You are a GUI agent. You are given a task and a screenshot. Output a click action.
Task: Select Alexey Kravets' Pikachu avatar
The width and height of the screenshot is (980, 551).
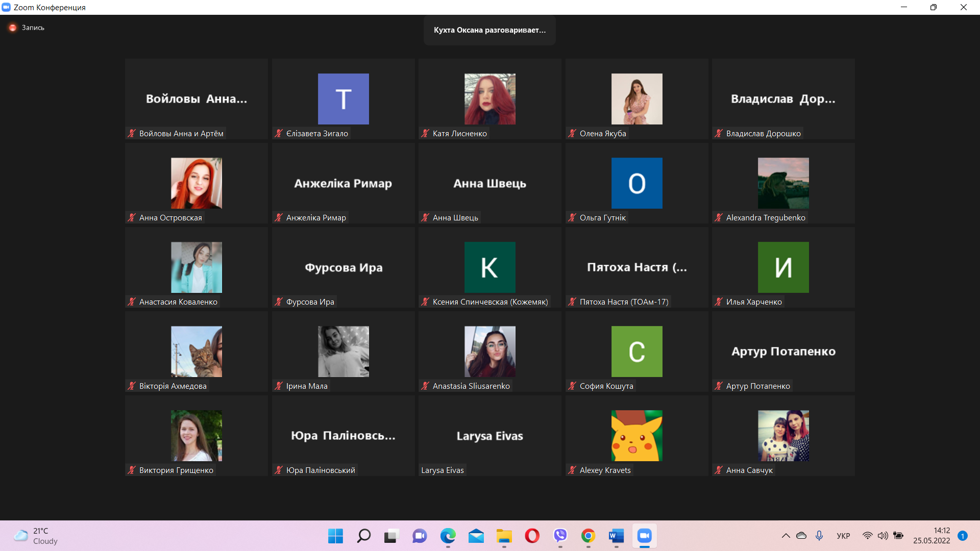coord(636,436)
